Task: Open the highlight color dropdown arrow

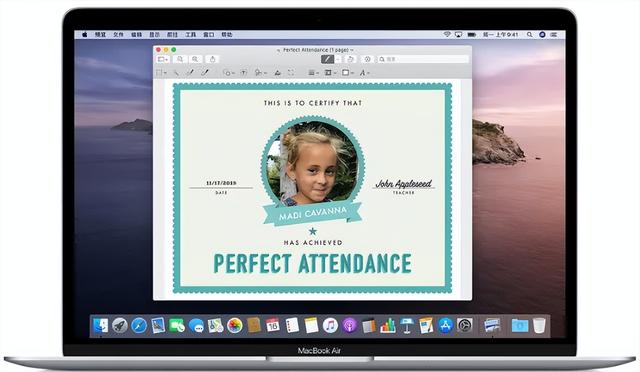Action: tap(338, 59)
